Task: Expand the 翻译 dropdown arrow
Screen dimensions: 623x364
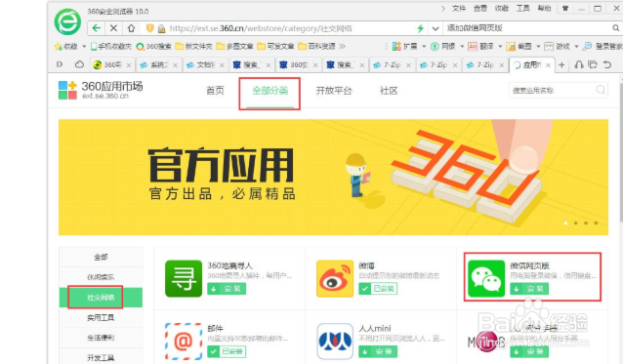Action: coord(500,47)
